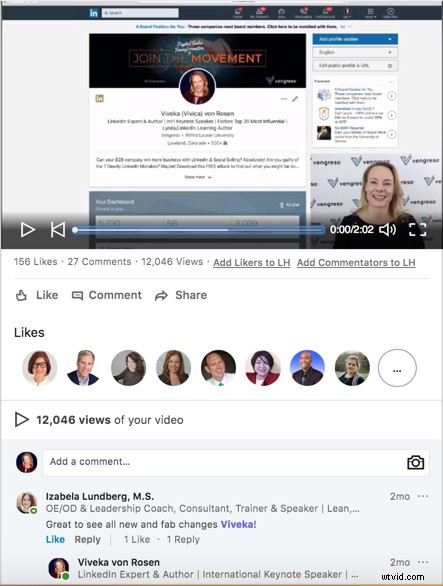Seek along the video progress bar
Viewport: 443px width, 586px height.
tap(199, 230)
